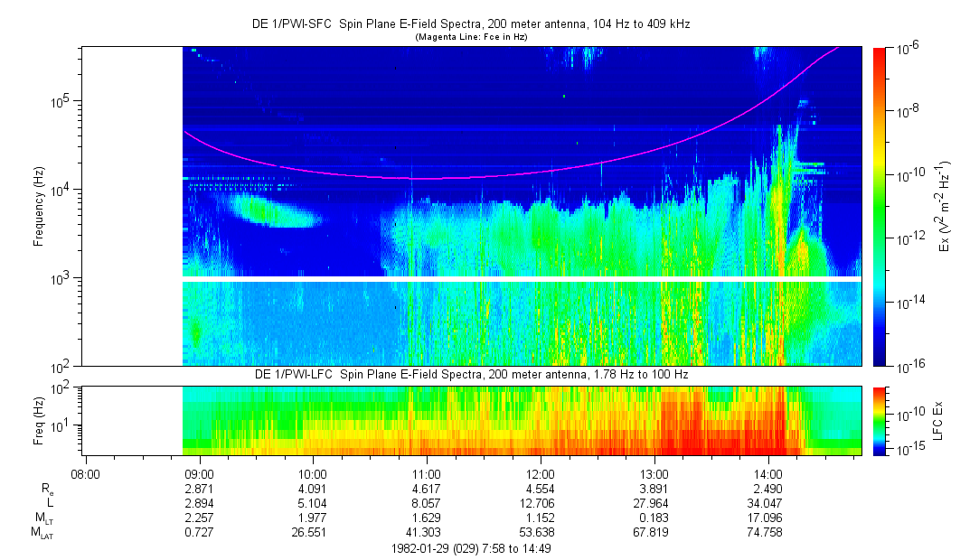Click Re value 2.871
The width and height of the screenshot is (979, 560).
point(199,489)
